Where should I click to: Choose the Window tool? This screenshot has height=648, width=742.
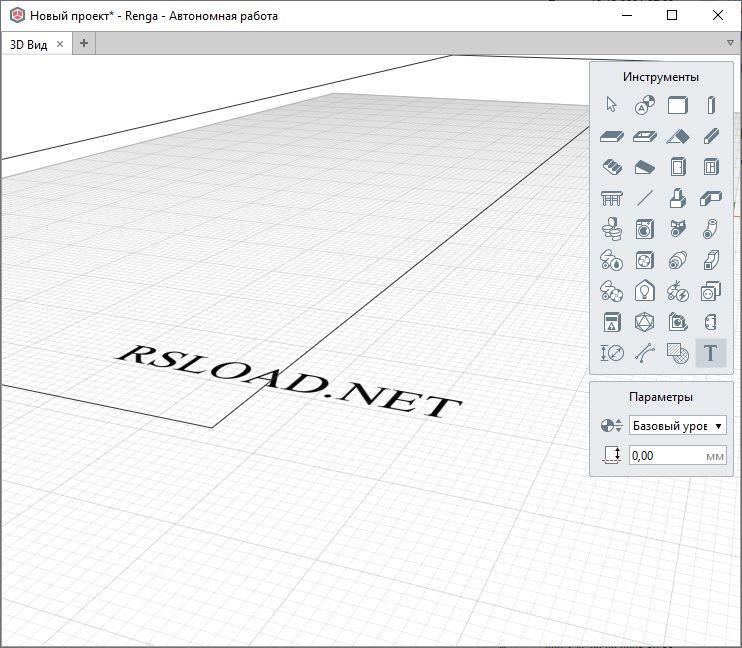[710, 167]
